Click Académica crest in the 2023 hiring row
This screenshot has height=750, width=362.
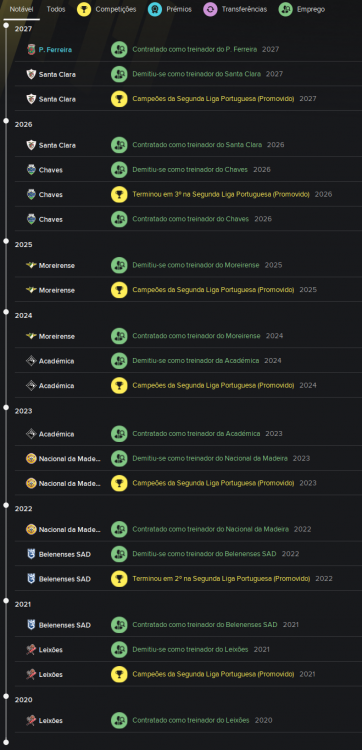pos(31,434)
